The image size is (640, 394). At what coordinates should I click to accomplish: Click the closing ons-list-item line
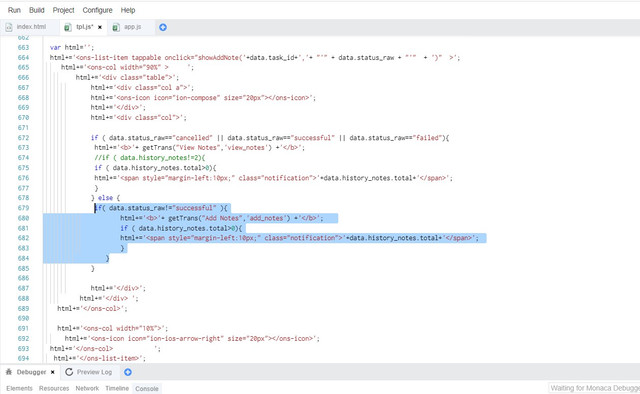click(x=99, y=358)
